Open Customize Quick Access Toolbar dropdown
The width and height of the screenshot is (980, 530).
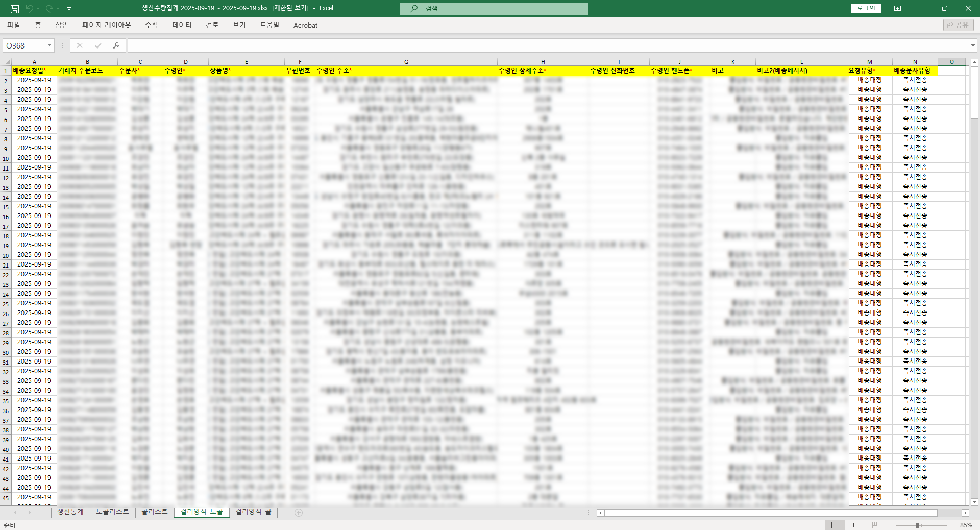point(69,9)
